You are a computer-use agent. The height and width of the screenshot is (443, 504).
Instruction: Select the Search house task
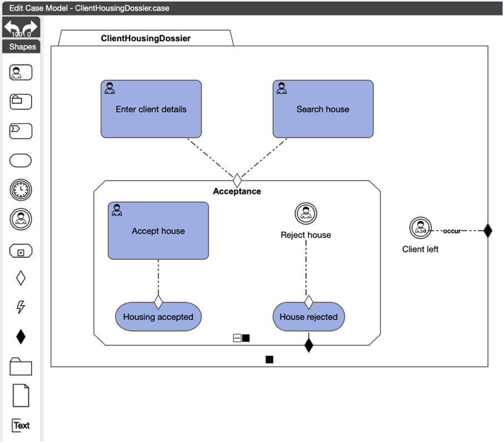tap(323, 109)
